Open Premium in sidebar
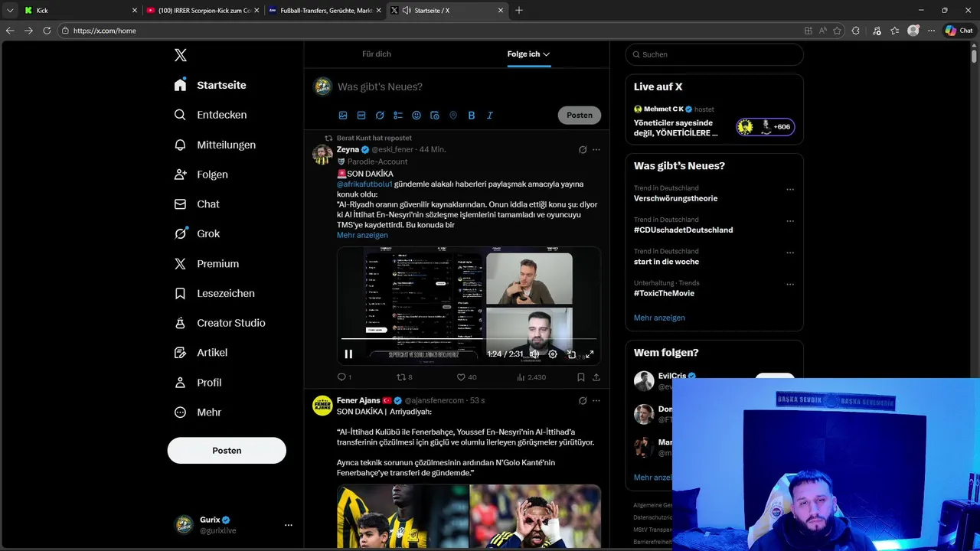The height and width of the screenshot is (551, 980). point(207,263)
